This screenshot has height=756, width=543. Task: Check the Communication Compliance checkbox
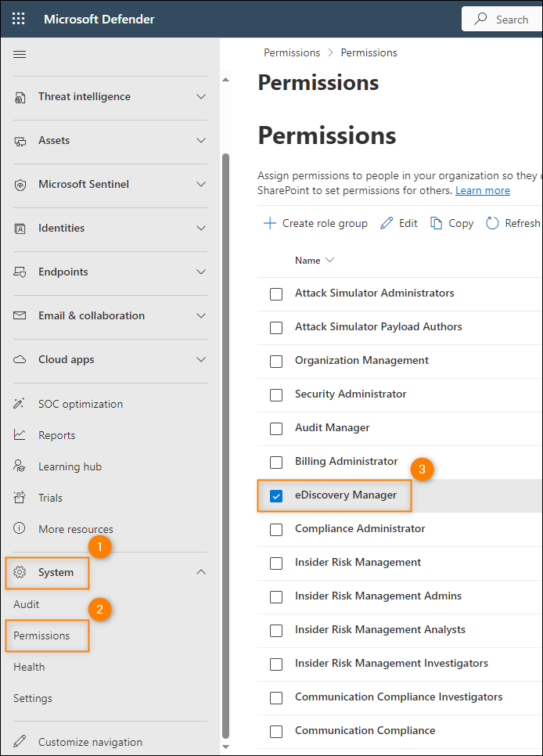pyautogui.click(x=276, y=732)
